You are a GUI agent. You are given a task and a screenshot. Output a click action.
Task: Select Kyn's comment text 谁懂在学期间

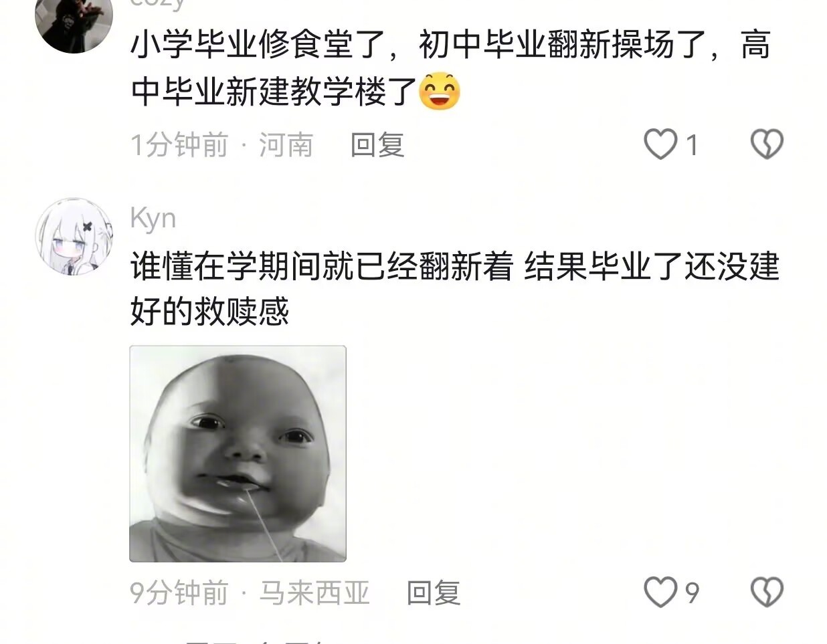pos(455,289)
